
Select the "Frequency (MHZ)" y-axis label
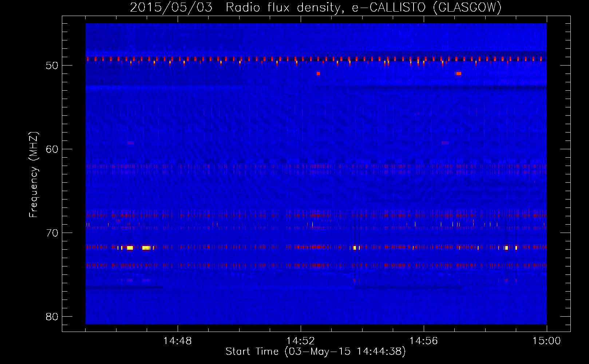33,175
